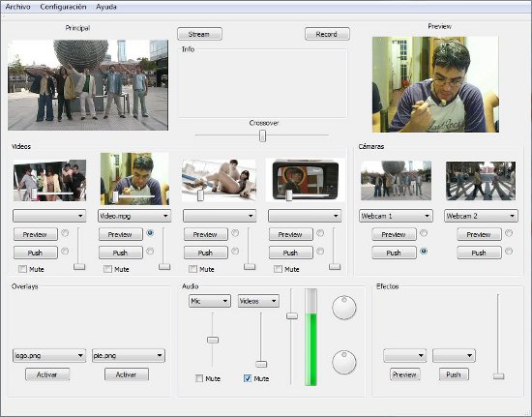This screenshot has width=532, height=417.
Task: Click the television video thumbnail
Action: point(306,180)
